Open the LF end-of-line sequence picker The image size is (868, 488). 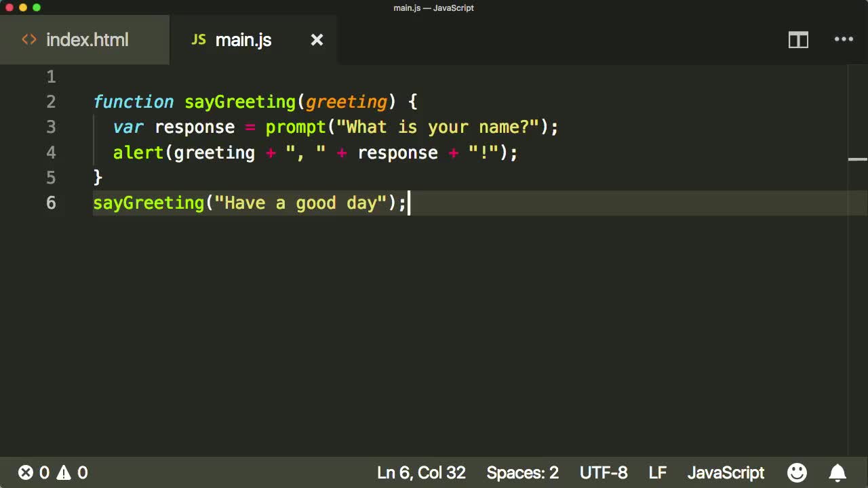coord(657,472)
